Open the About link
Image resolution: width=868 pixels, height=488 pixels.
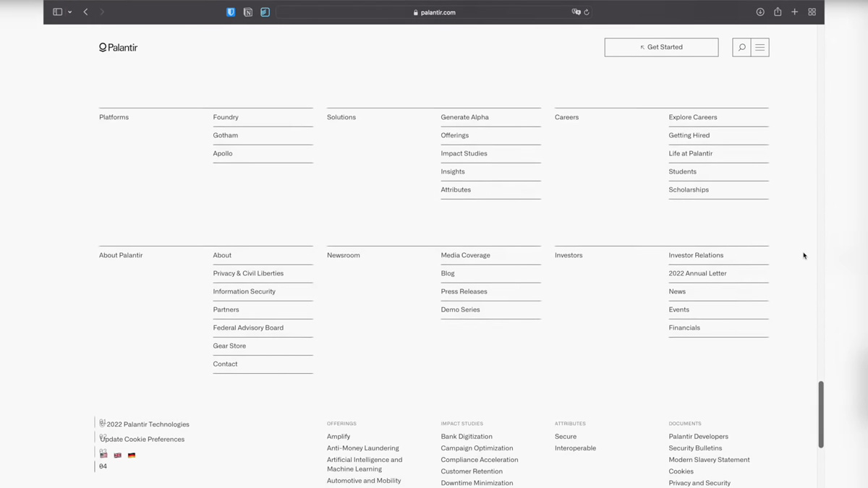[222, 255]
